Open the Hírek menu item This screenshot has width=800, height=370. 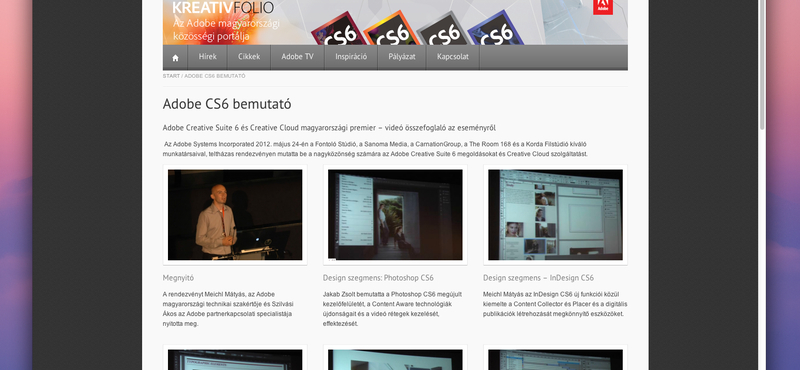click(208, 57)
